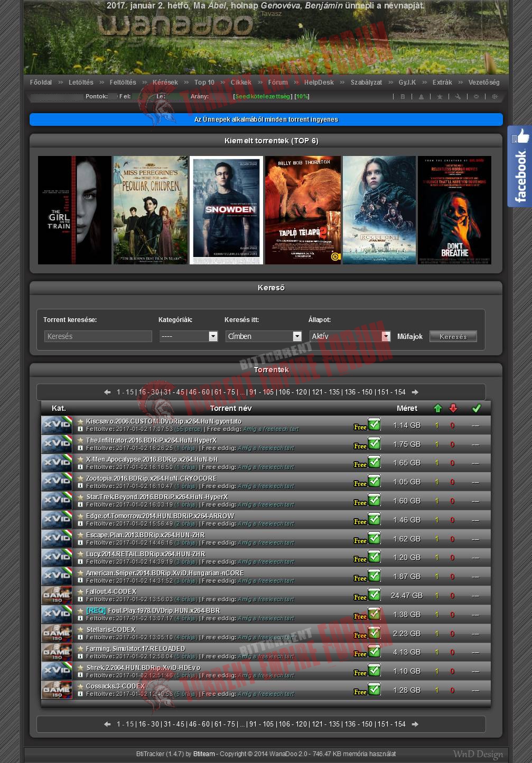Sort by completed green checkmark header

(476, 408)
